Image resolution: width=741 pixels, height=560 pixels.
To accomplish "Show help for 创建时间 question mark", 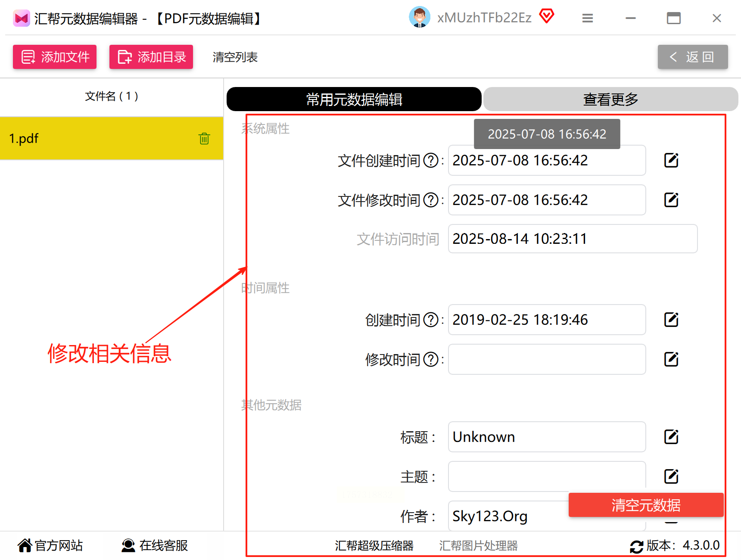I will 431,320.
